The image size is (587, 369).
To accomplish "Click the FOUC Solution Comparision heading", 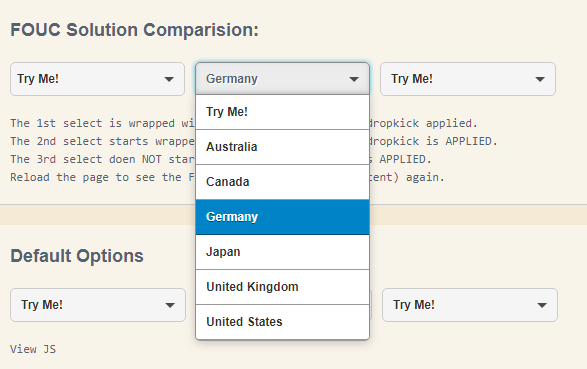I will [134, 30].
